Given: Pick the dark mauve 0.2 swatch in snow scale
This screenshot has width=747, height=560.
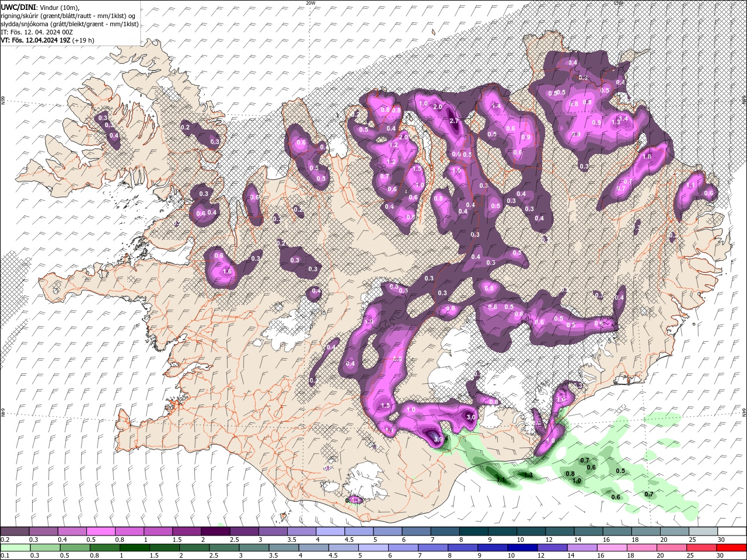Looking at the screenshot, I should pos(15,531).
